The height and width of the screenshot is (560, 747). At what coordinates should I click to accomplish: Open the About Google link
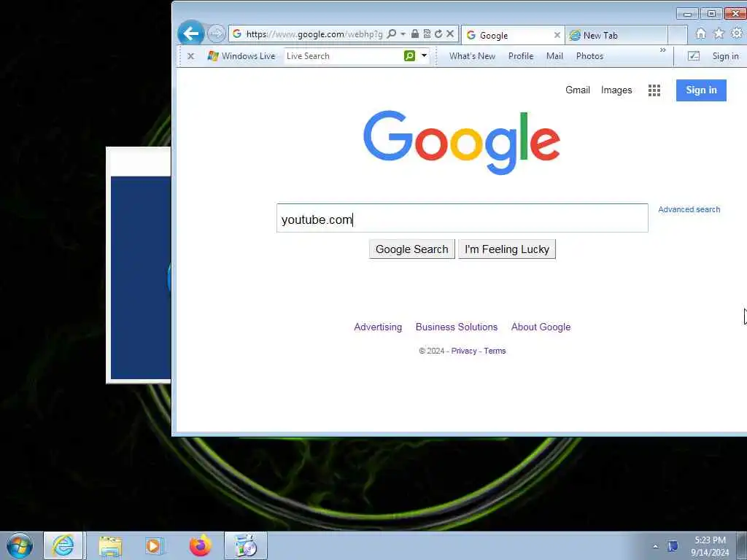click(541, 327)
